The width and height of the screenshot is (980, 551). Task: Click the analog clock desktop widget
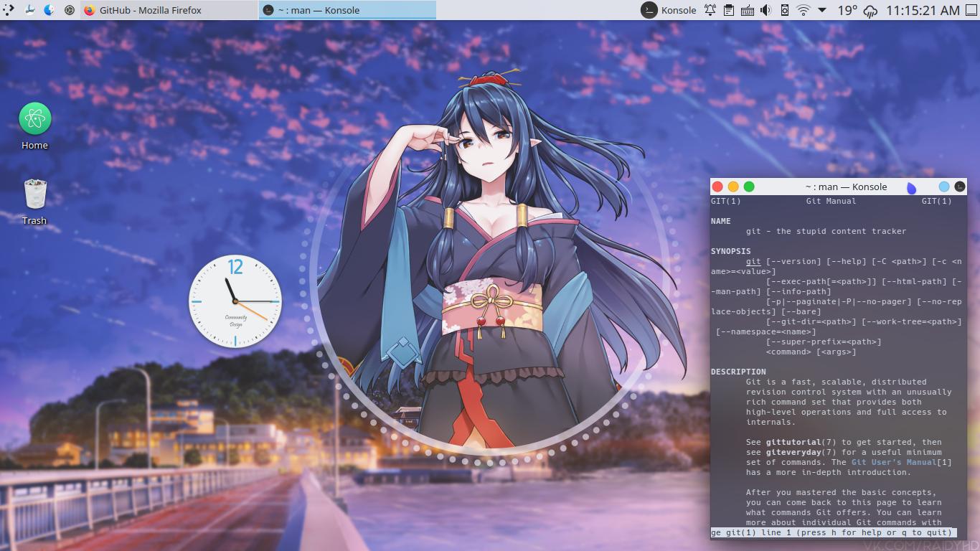[235, 301]
